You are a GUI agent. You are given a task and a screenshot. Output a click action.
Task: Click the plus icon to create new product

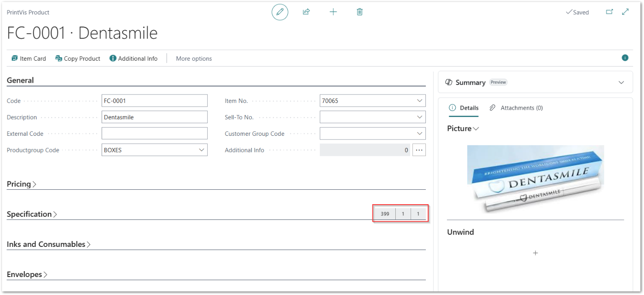(x=333, y=12)
